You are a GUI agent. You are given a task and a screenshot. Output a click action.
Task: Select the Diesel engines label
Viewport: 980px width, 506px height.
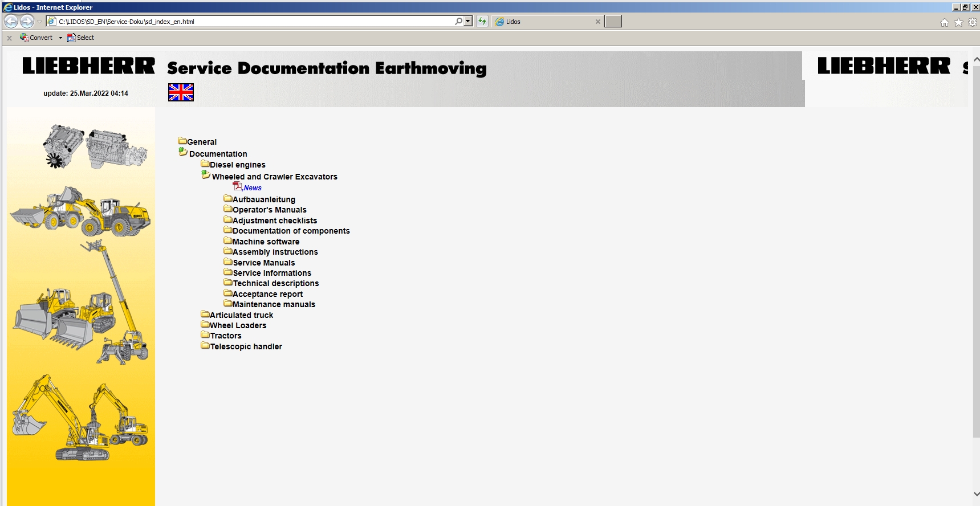238,165
